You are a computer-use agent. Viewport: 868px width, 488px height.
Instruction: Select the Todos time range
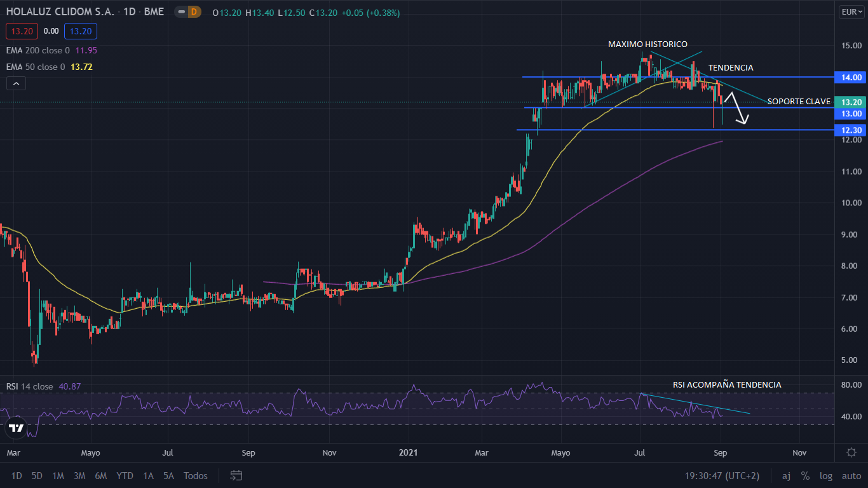195,475
